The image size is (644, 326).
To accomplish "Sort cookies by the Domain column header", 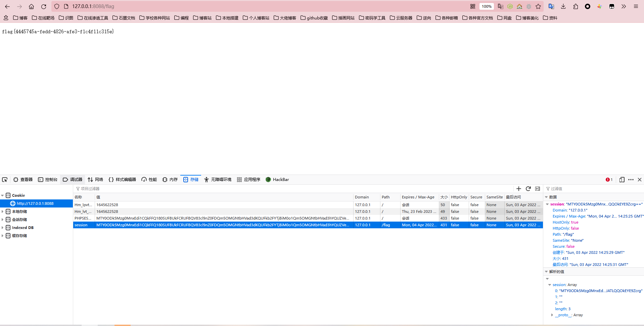I will [367, 197].
